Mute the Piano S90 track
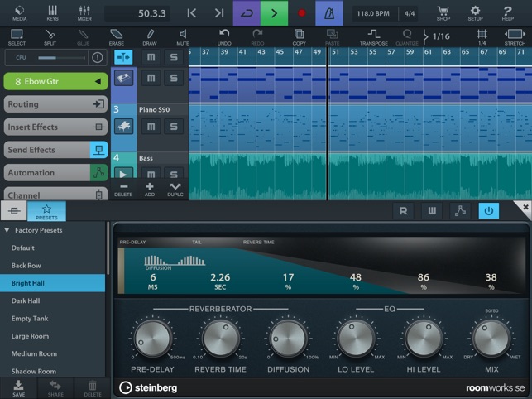The height and width of the screenshot is (399, 532). (x=151, y=127)
